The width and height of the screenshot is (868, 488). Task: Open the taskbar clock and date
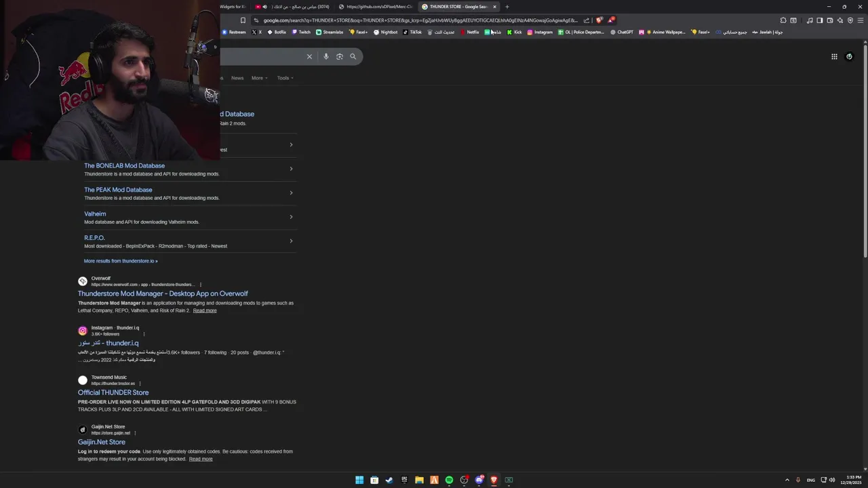[850, 480]
